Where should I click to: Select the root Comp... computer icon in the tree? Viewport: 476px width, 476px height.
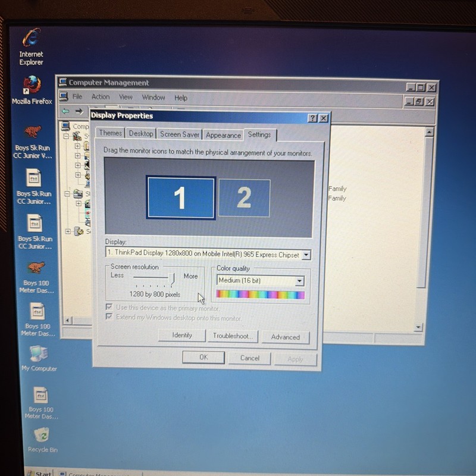click(x=65, y=126)
